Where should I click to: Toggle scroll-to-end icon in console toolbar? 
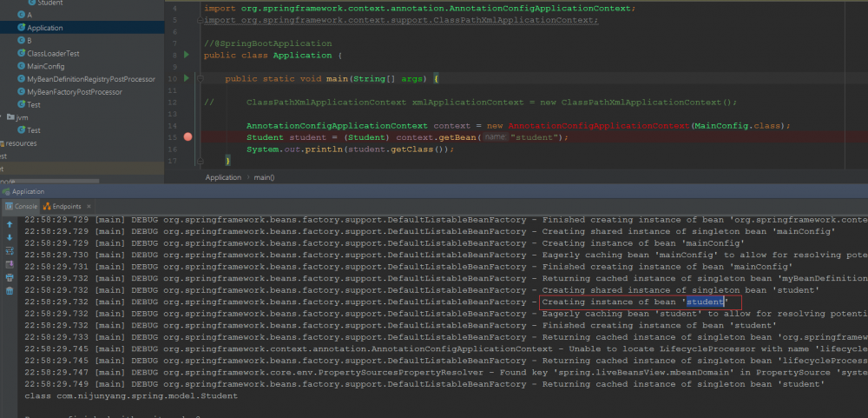[10, 264]
